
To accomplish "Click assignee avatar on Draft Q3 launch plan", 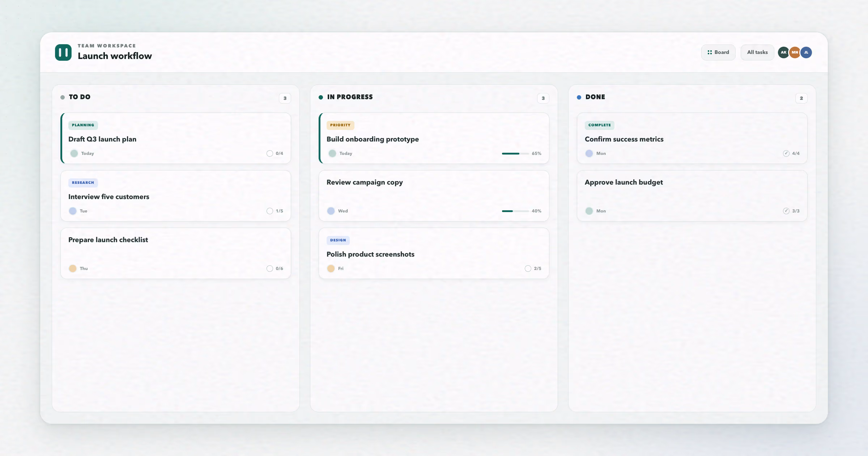I will click(x=74, y=153).
